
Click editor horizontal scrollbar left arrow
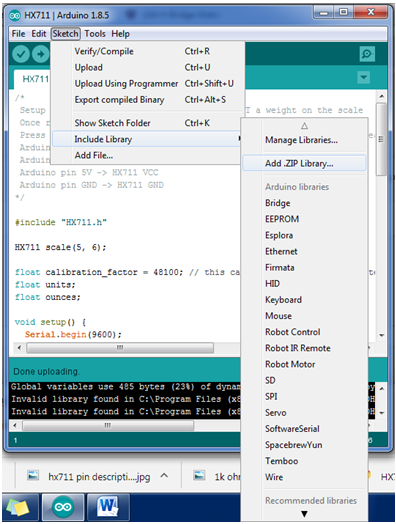19,348
